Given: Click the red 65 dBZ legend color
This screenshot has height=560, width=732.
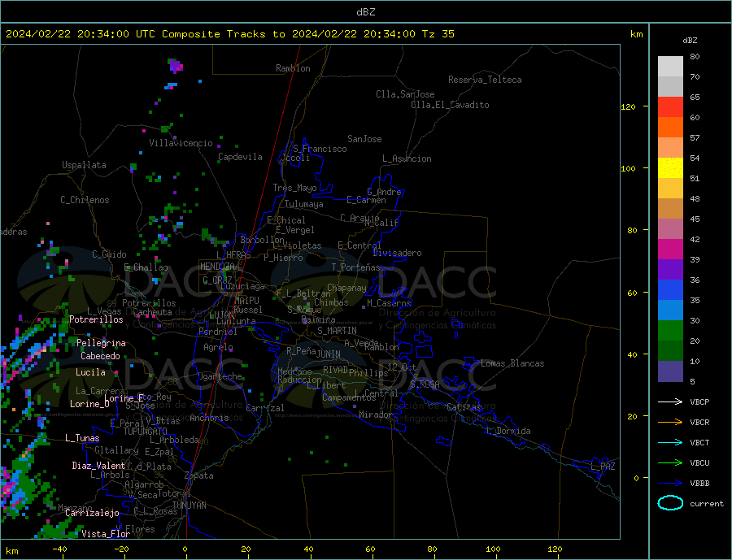Looking at the screenshot, I should (x=670, y=106).
